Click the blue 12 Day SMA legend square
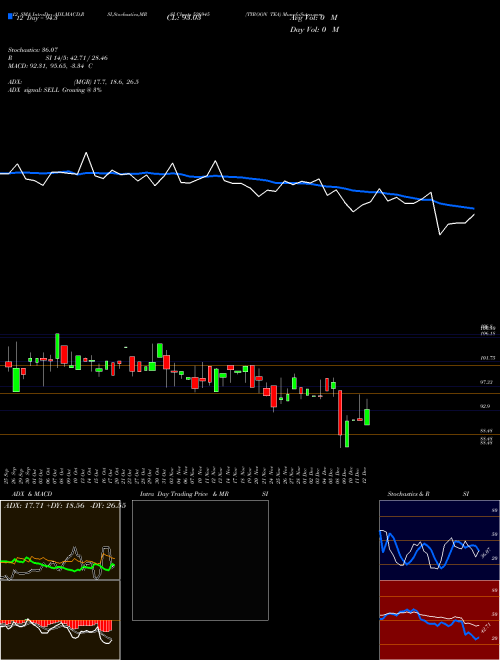This screenshot has height=660, width=500. click(x=10, y=16)
